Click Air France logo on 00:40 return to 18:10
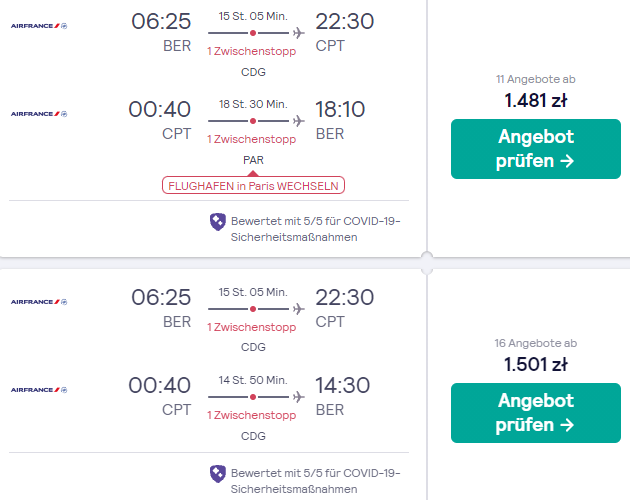The image size is (630, 500). pos(39,114)
